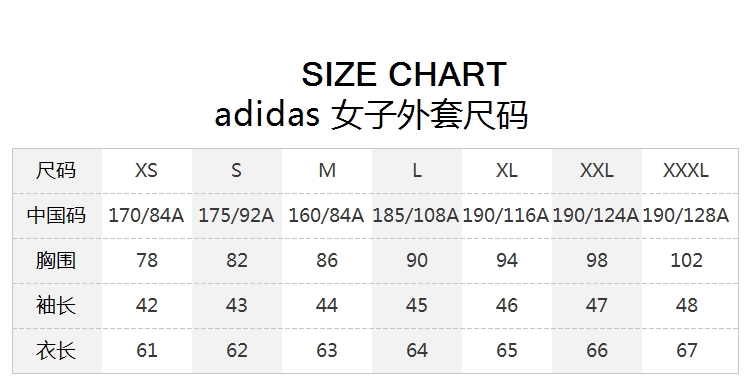Click the 中国码 row label
The height and width of the screenshot is (385, 750).
[x=56, y=215]
